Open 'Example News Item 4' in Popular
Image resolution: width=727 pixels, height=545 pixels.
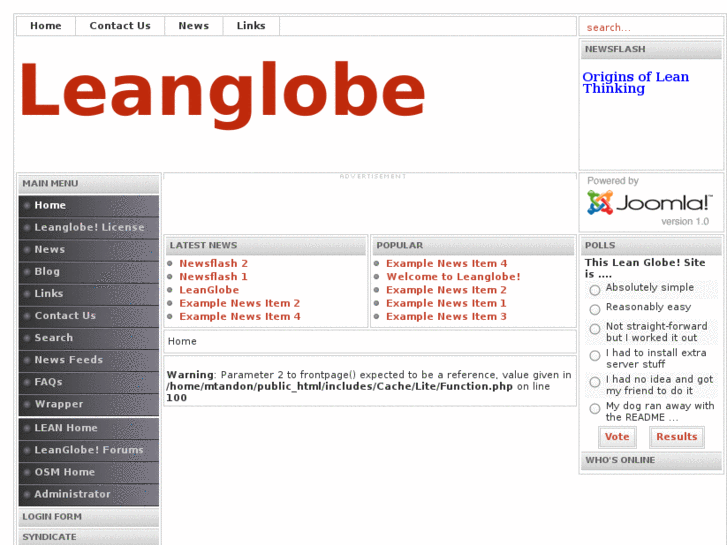pos(446,263)
